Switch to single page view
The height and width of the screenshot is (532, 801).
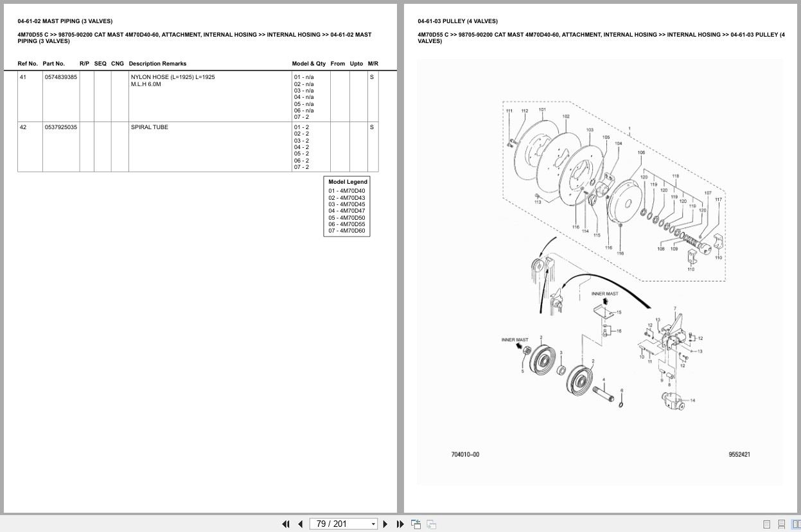(766, 524)
